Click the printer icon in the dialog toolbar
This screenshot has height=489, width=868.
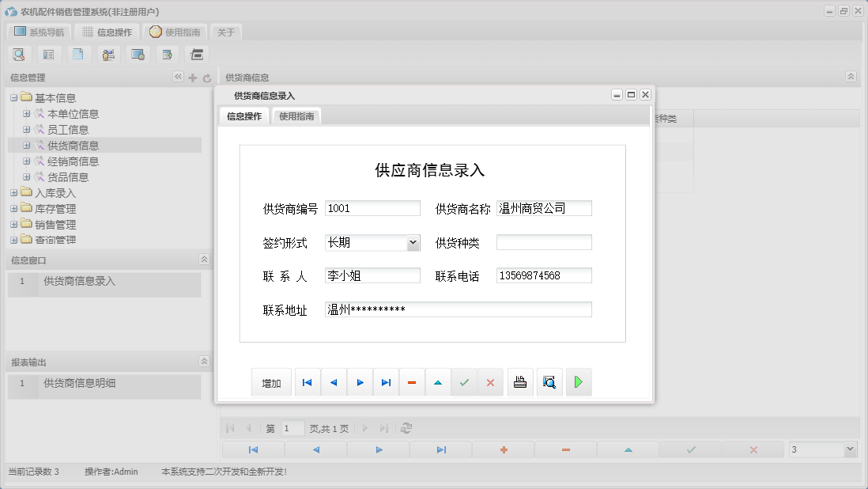tap(519, 382)
